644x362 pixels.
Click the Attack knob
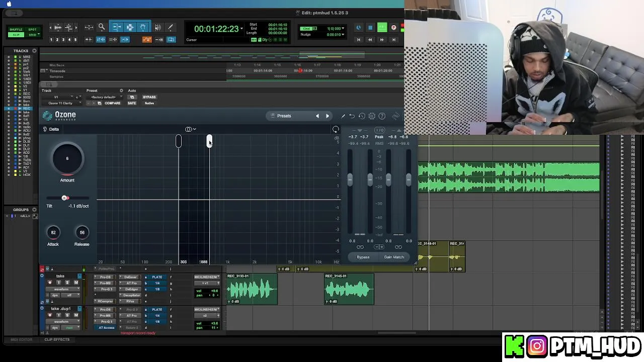53,232
